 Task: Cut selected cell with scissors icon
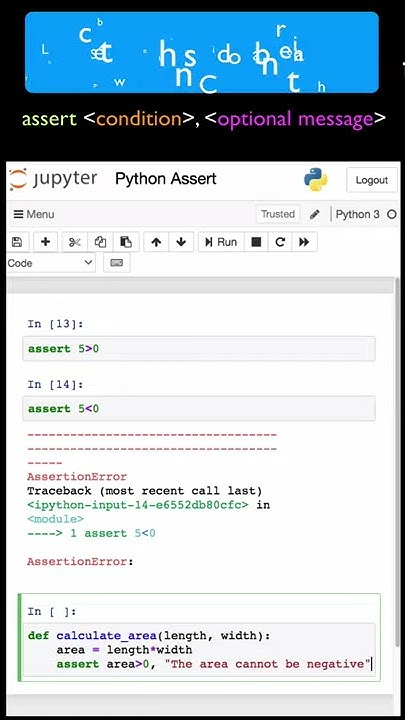75,242
